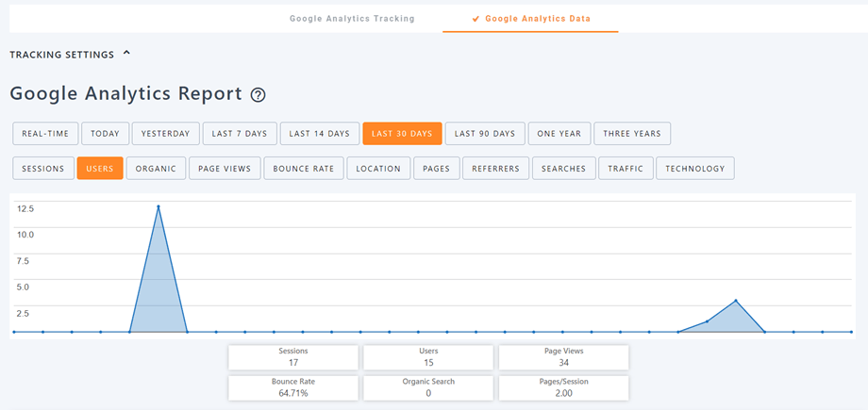Show the Bounce Rate metric
Screen dimensions: 868x410
(303, 169)
